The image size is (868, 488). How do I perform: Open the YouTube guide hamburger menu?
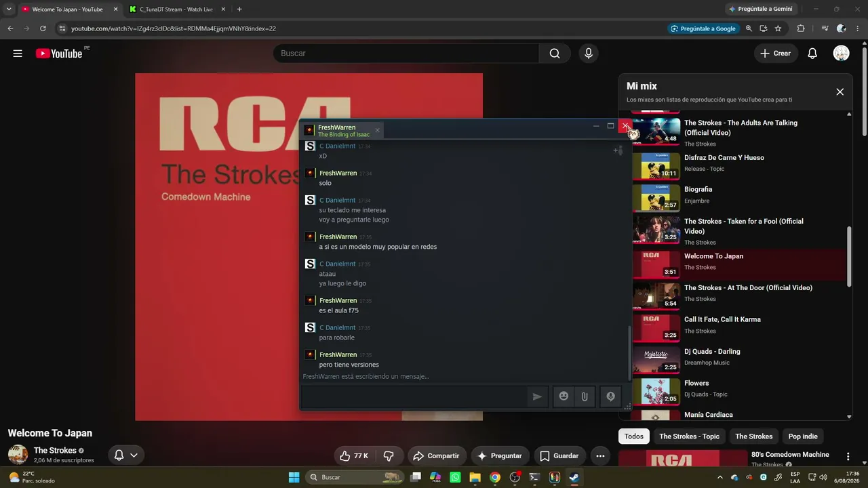18,54
